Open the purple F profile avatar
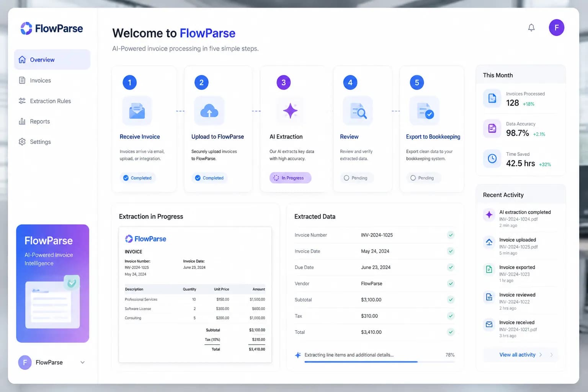588x392 pixels. tap(556, 28)
